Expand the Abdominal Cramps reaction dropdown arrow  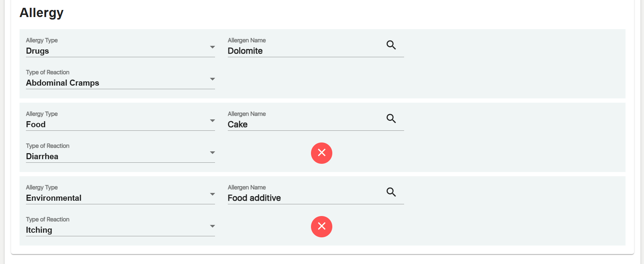(212, 79)
